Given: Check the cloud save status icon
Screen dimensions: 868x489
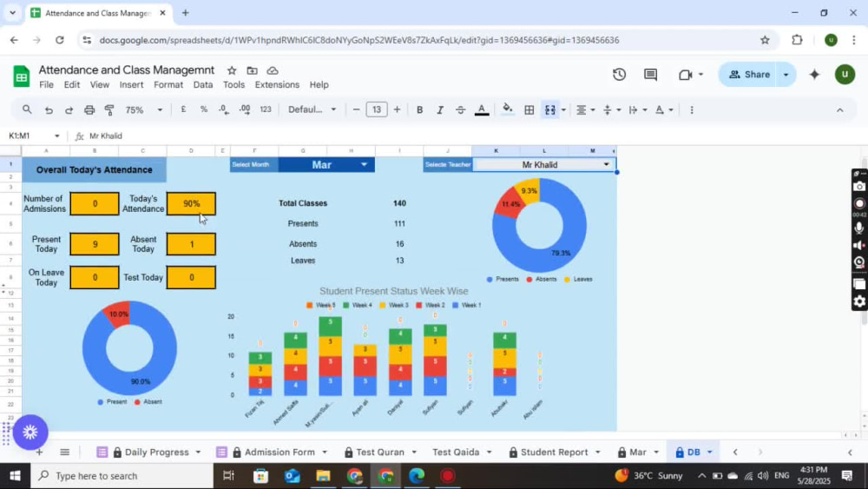Looking at the screenshot, I should click(x=273, y=71).
